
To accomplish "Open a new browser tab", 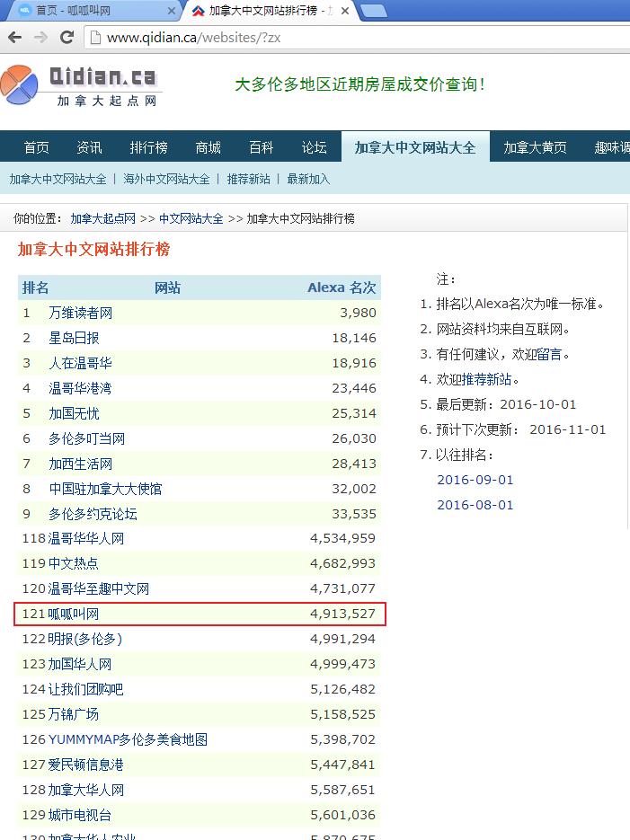I will [x=373, y=10].
